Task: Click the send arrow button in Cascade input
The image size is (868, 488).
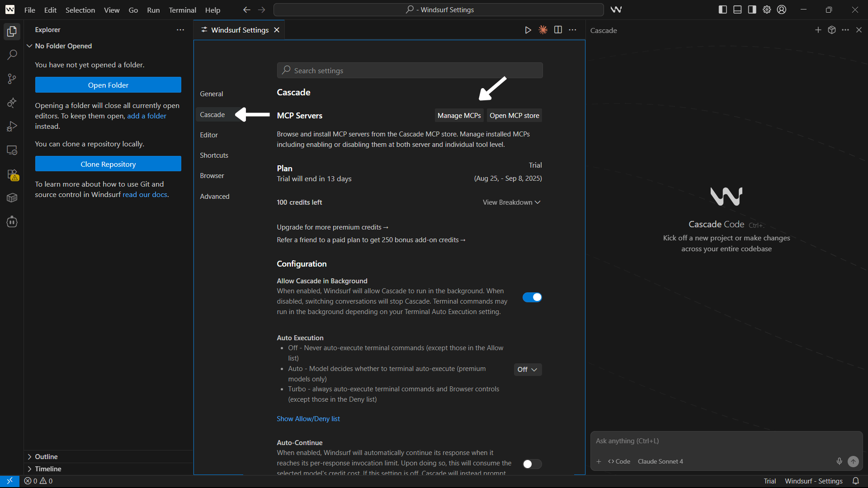Action: [x=853, y=461]
